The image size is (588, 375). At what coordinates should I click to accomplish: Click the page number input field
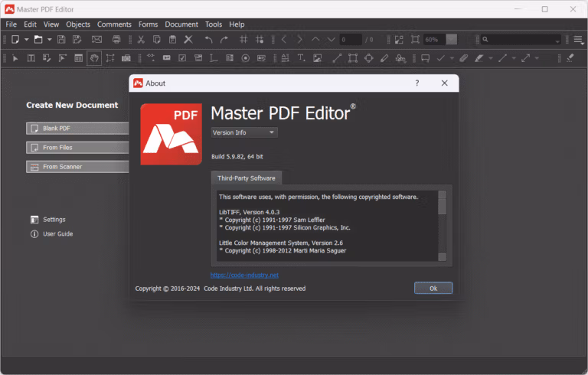351,39
